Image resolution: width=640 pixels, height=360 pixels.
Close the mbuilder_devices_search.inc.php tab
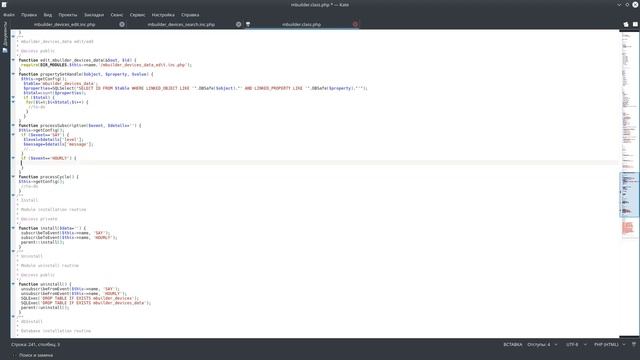pos(239,24)
